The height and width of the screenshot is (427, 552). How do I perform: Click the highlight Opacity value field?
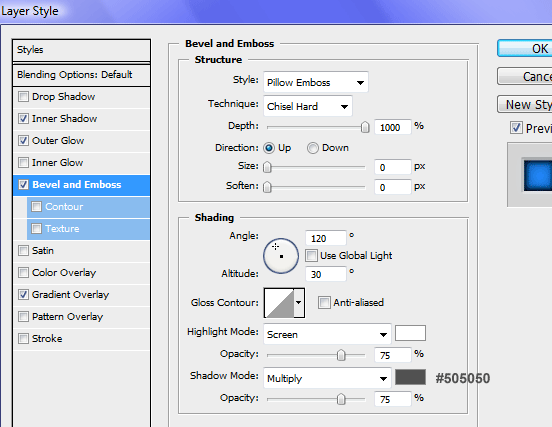coord(393,355)
